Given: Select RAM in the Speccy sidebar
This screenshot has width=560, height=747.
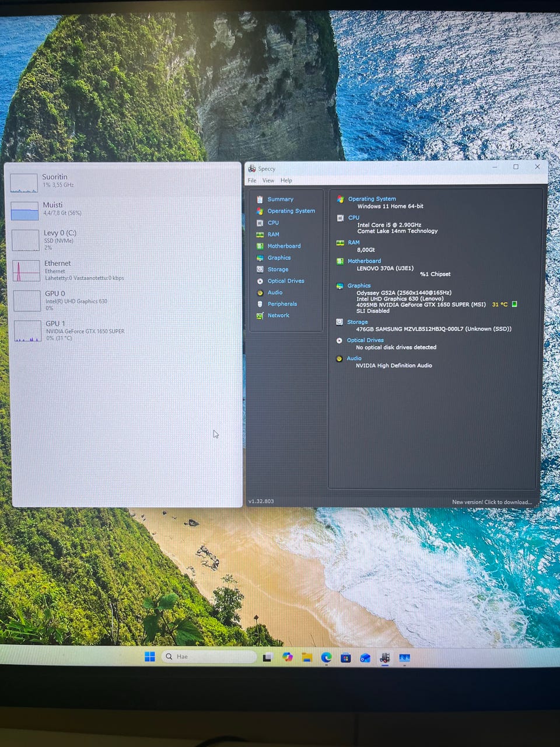Looking at the screenshot, I should point(273,234).
